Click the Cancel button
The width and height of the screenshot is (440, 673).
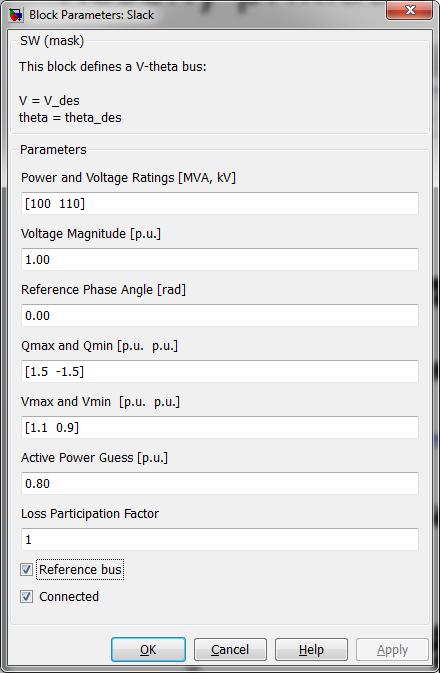(230, 650)
